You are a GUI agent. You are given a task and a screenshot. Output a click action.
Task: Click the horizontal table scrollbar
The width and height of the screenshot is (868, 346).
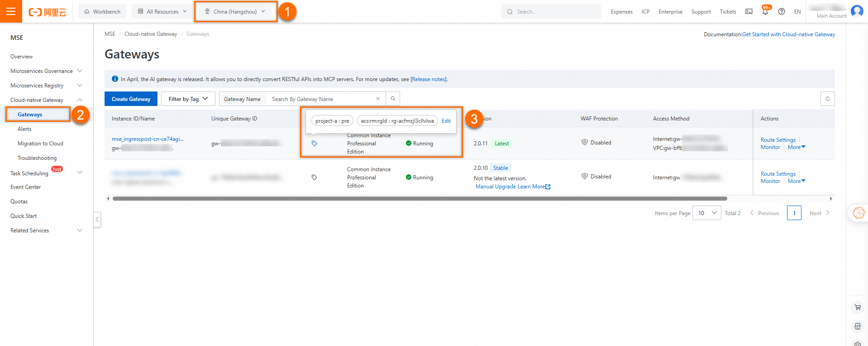(x=420, y=198)
